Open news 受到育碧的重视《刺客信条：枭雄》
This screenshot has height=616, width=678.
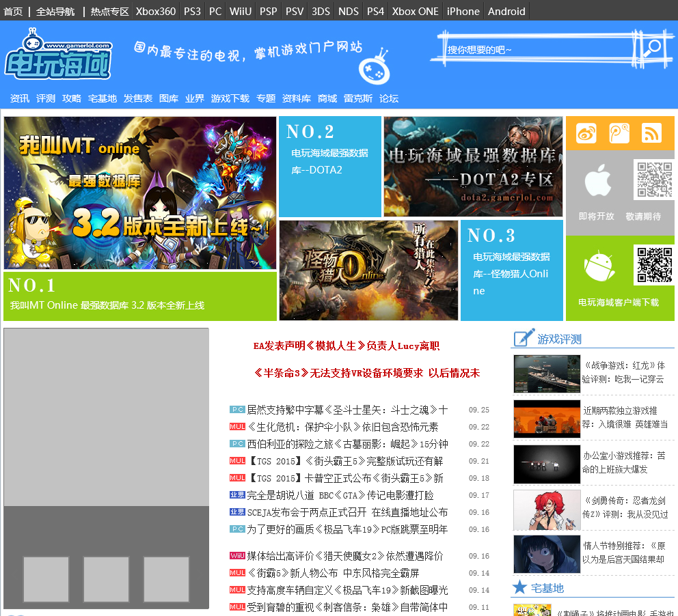pos(347,607)
